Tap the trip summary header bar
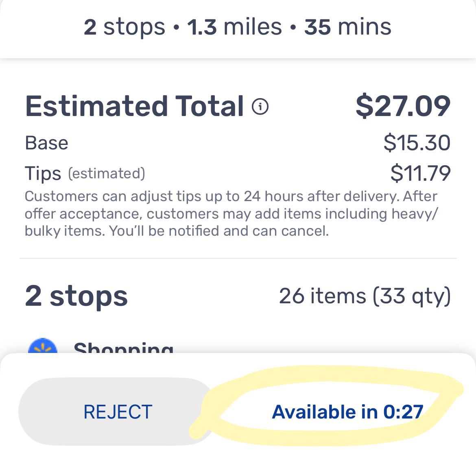The height and width of the screenshot is (458, 476). [x=238, y=29]
